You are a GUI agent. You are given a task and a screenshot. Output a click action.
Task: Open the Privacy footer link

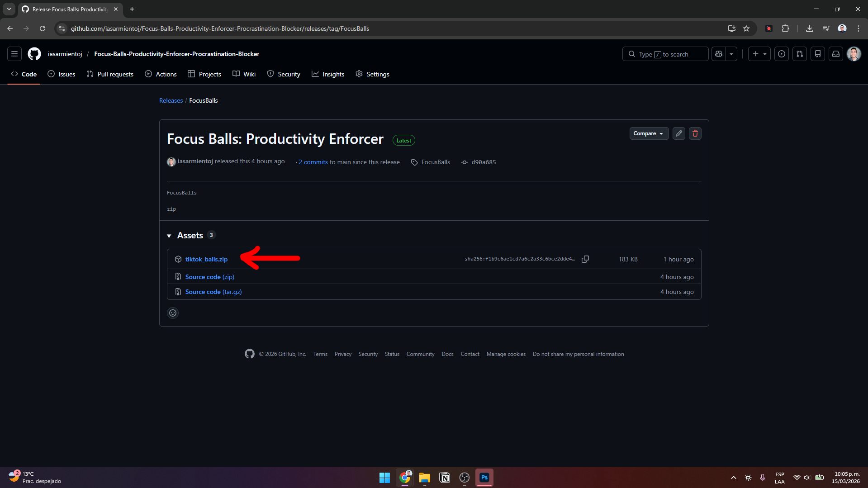tap(343, 354)
